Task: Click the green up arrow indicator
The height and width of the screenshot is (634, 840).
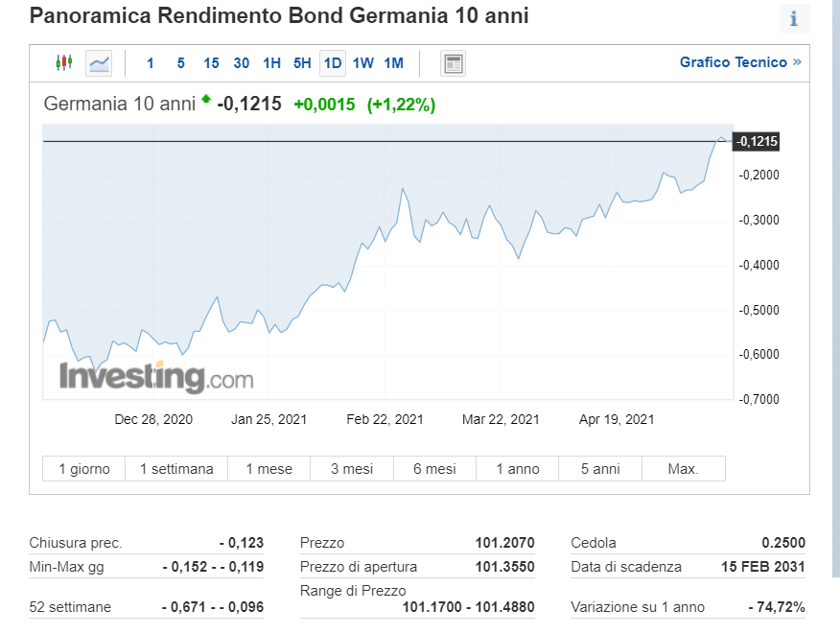Action: (205, 99)
